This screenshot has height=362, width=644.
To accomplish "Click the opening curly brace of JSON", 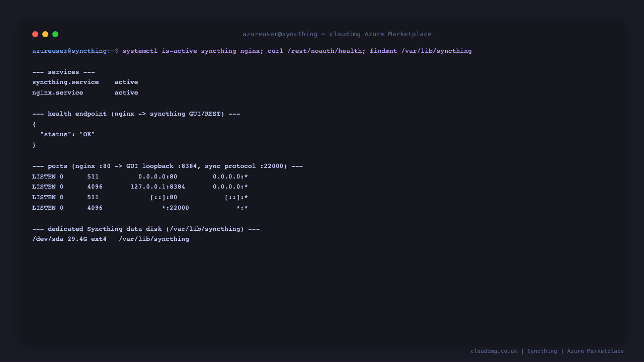I will coord(34,124).
